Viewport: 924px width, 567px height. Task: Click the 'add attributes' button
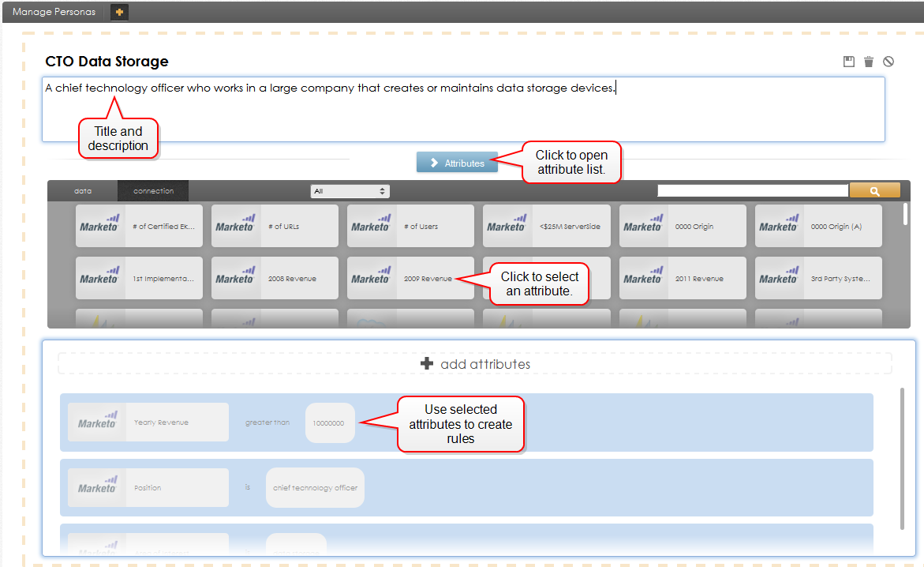(x=475, y=364)
